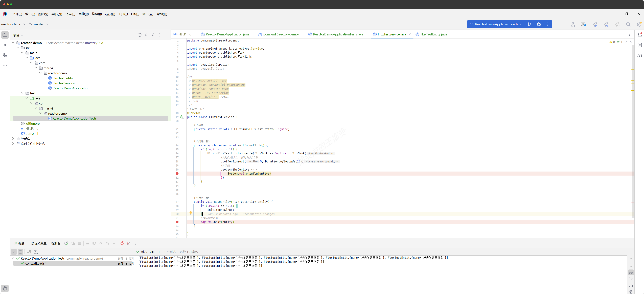Screen dimensions: 644x294
Task: Click select opened file target icon
Action: (x=140, y=35)
